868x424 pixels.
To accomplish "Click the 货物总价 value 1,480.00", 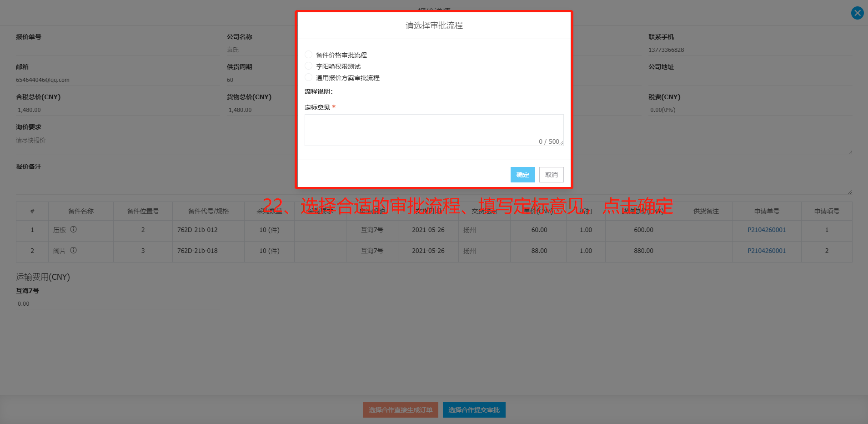I will (240, 110).
